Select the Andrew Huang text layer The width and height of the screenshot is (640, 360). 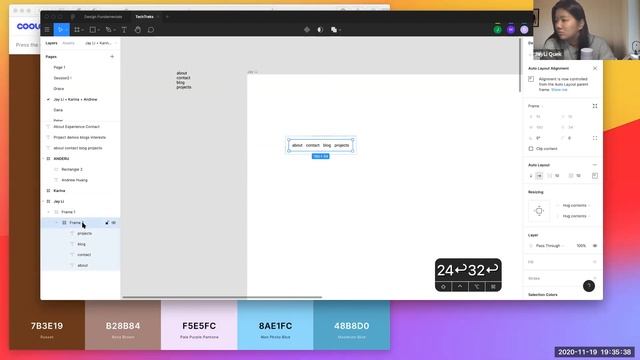coord(74,180)
